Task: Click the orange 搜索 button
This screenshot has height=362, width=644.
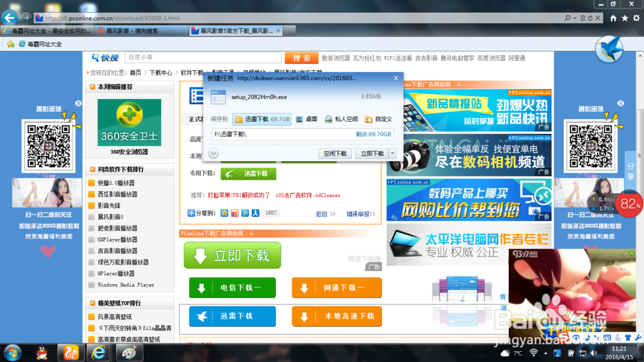Action: click(x=301, y=58)
